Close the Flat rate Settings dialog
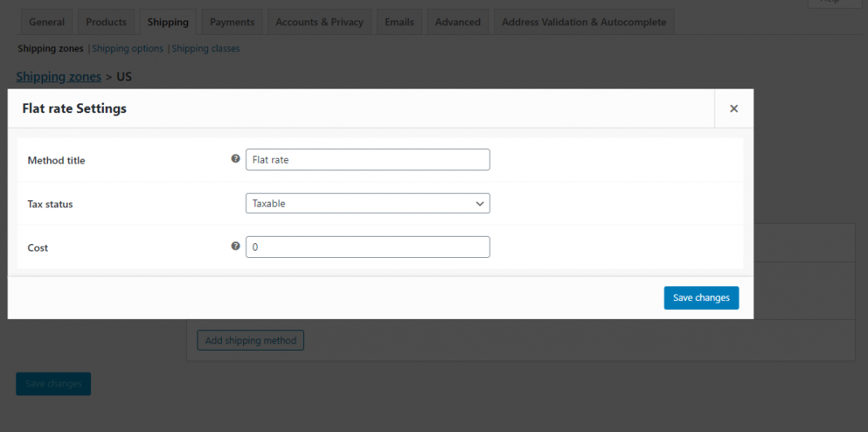This screenshot has width=868, height=432. 733,108
